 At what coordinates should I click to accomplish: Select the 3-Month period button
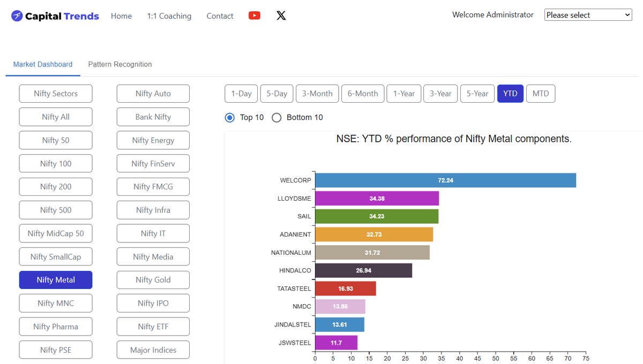(x=317, y=94)
